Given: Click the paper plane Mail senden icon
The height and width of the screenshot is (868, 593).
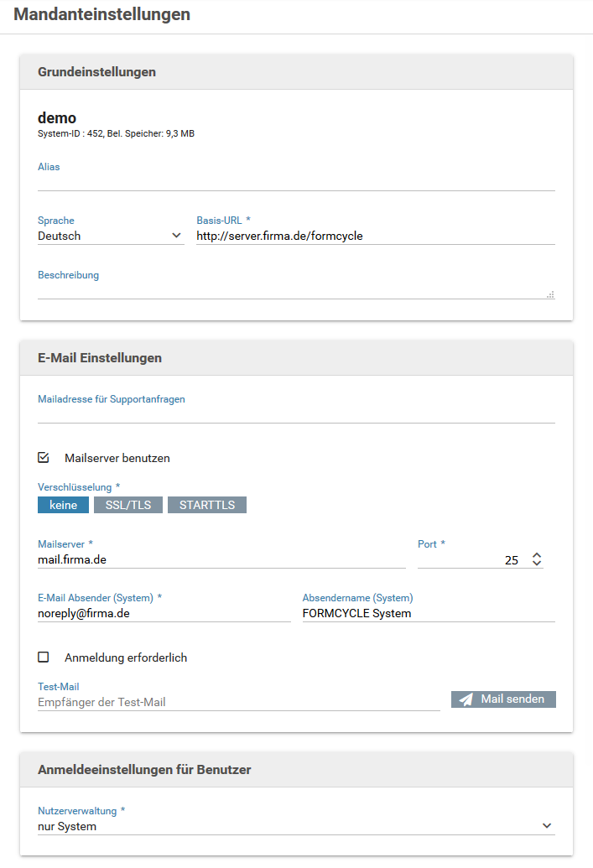Looking at the screenshot, I should [466, 699].
